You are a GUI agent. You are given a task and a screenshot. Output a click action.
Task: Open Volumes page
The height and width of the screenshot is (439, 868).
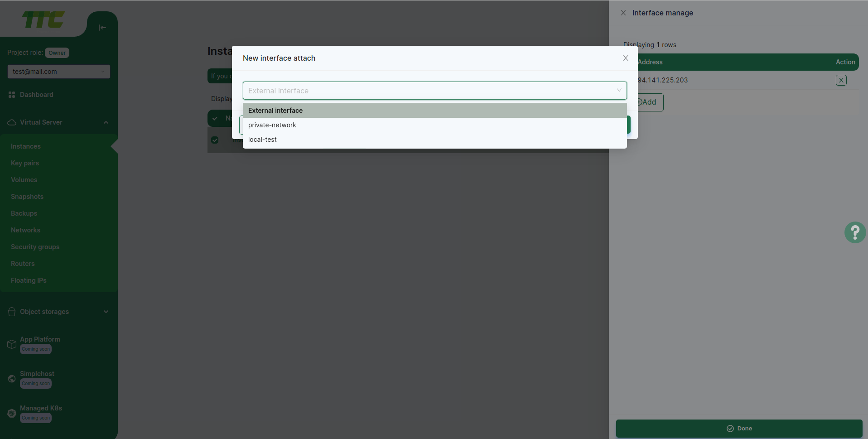tap(24, 180)
